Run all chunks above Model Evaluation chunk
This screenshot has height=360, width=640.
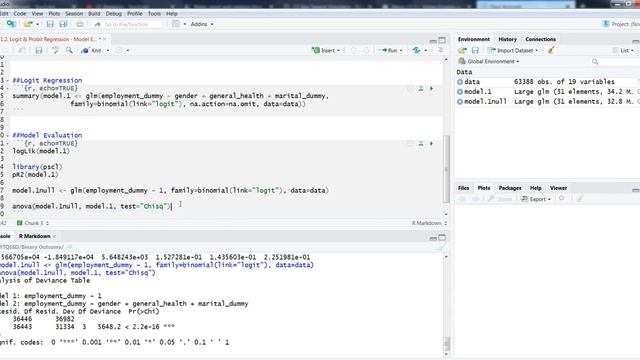pos(421,144)
